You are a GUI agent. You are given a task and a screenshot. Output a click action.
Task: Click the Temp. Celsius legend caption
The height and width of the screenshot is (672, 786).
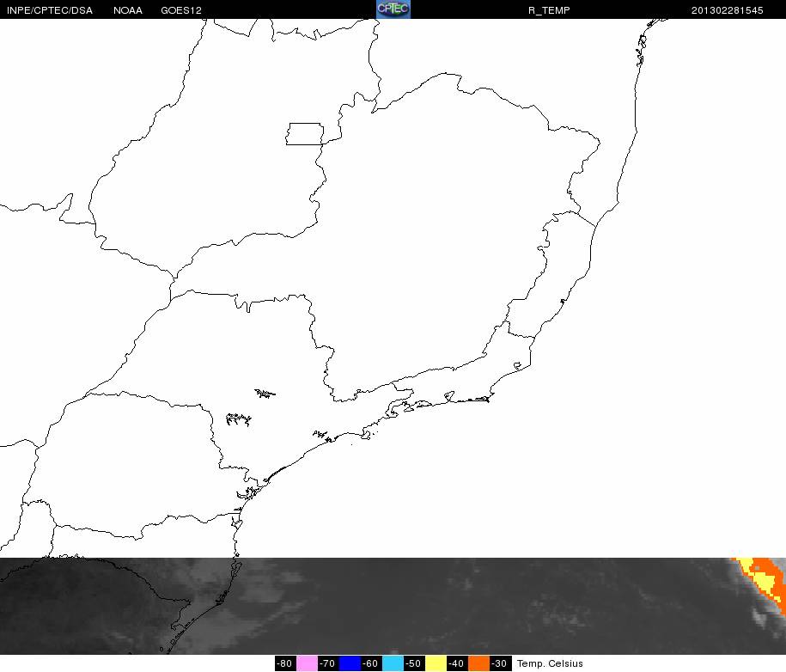coord(550,663)
